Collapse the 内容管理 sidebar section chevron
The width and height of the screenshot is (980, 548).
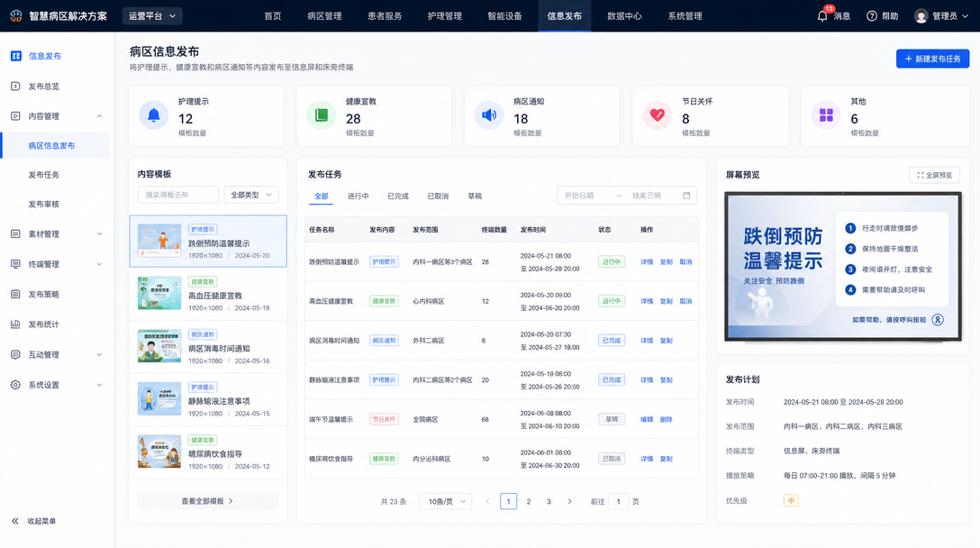[99, 116]
